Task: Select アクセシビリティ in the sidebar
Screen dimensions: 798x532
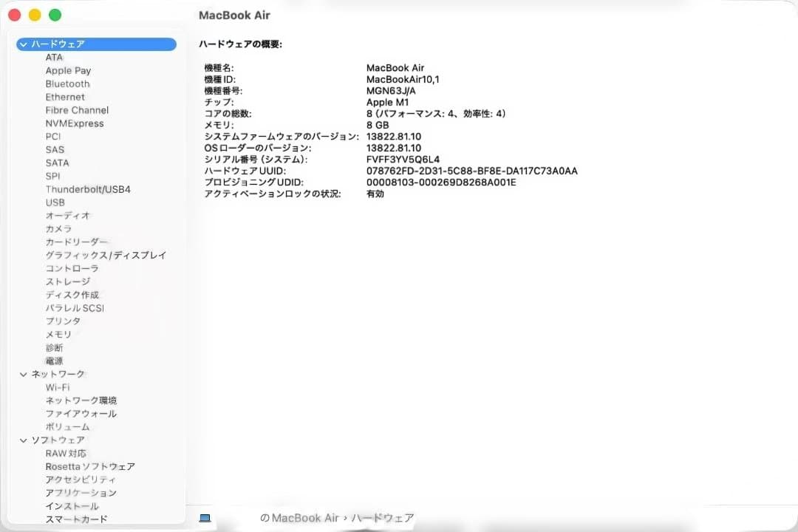Action: coord(81,480)
